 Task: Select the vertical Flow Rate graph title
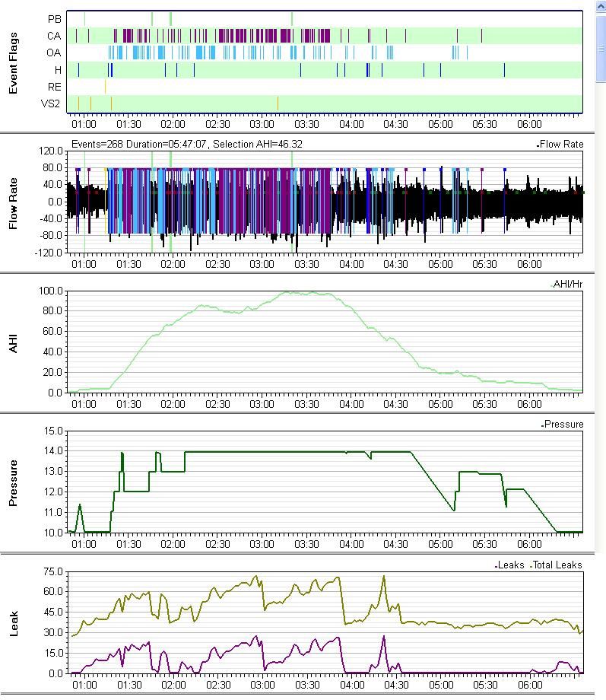(x=14, y=202)
